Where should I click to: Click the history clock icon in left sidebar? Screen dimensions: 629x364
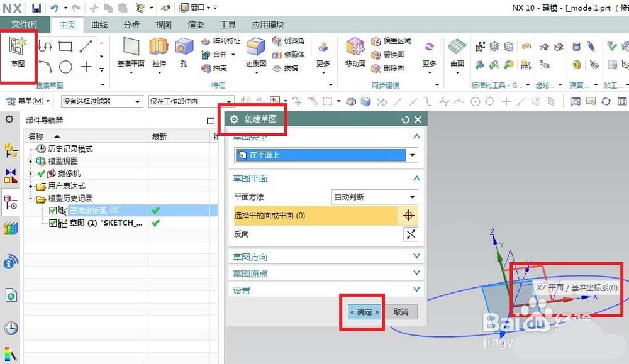coord(11,328)
